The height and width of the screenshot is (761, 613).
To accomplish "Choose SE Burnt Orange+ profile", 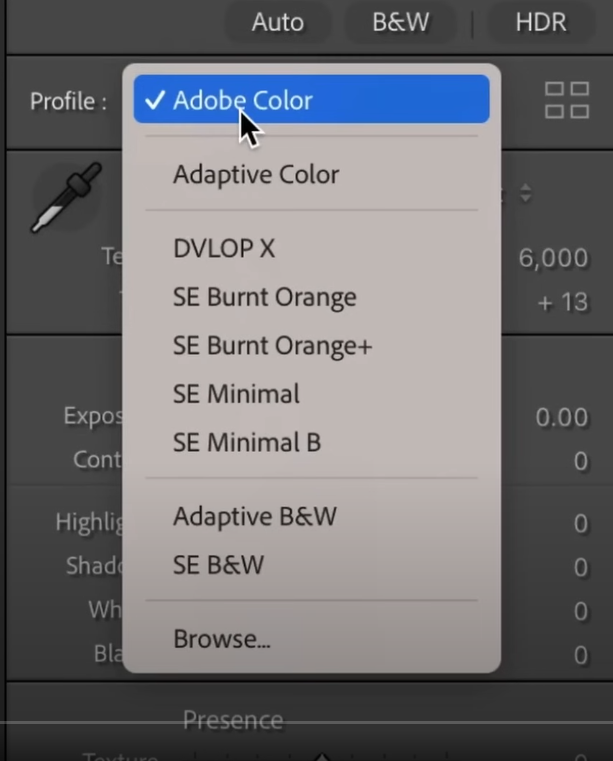I will tap(312, 345).
